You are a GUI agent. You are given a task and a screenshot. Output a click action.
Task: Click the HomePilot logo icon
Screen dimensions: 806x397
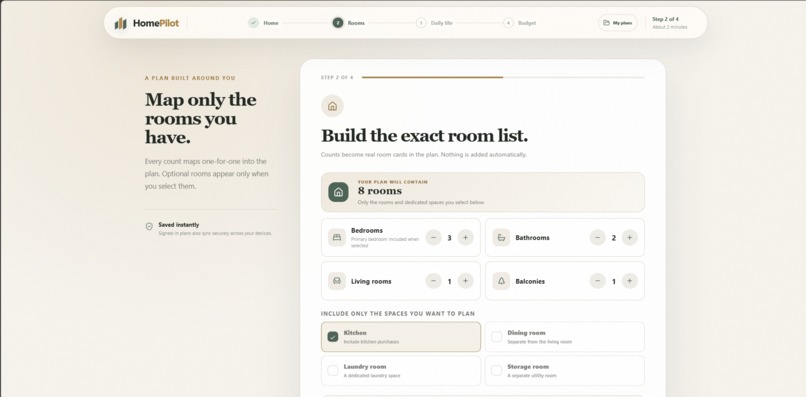(x=120, y=23)
